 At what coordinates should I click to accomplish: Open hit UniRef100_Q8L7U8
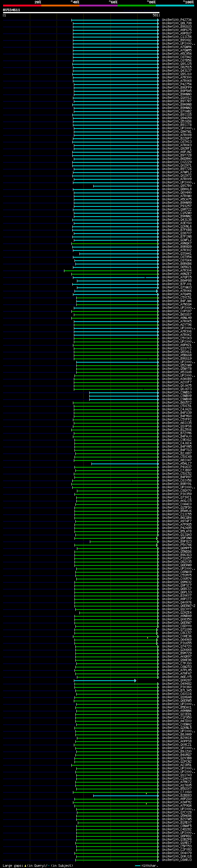coord(176,23)
